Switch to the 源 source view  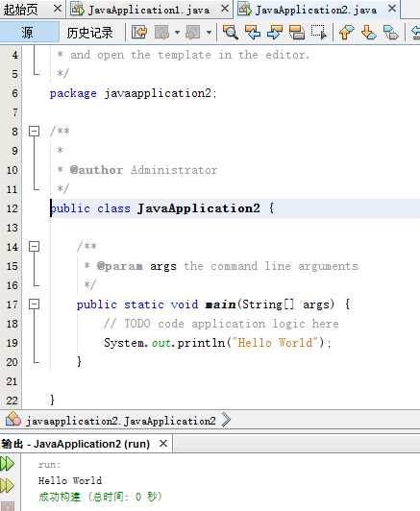[x=27, y=33]
